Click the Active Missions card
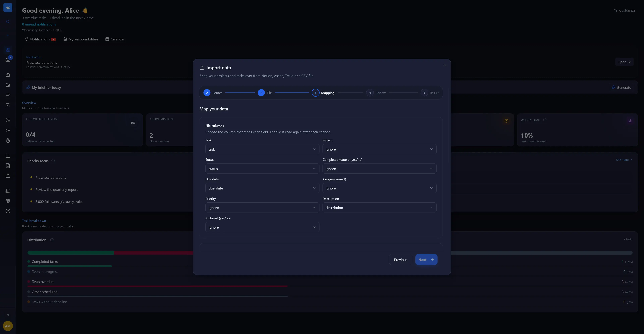This screenshot has height=334, width=644. [x=170, y=130]
